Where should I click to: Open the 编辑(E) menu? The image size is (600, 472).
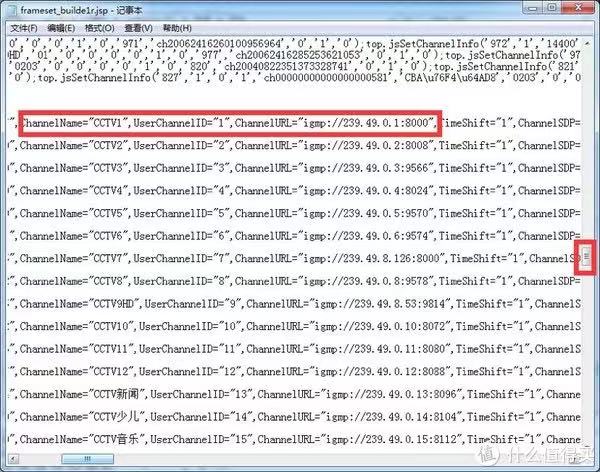tap(61, 28)
